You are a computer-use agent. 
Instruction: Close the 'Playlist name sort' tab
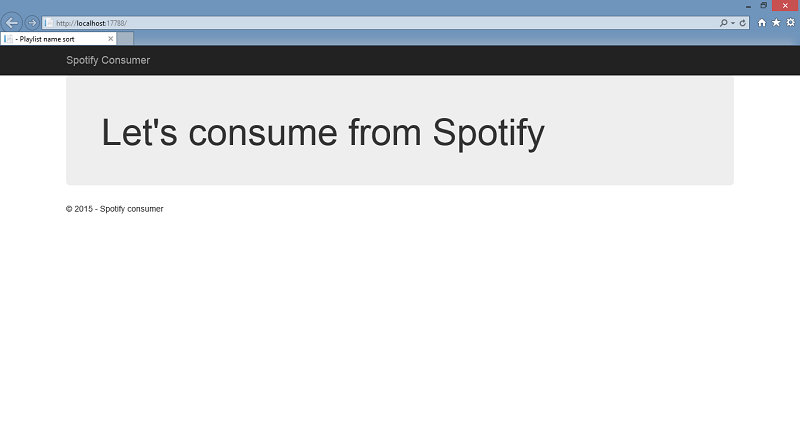tap(111, 39)
